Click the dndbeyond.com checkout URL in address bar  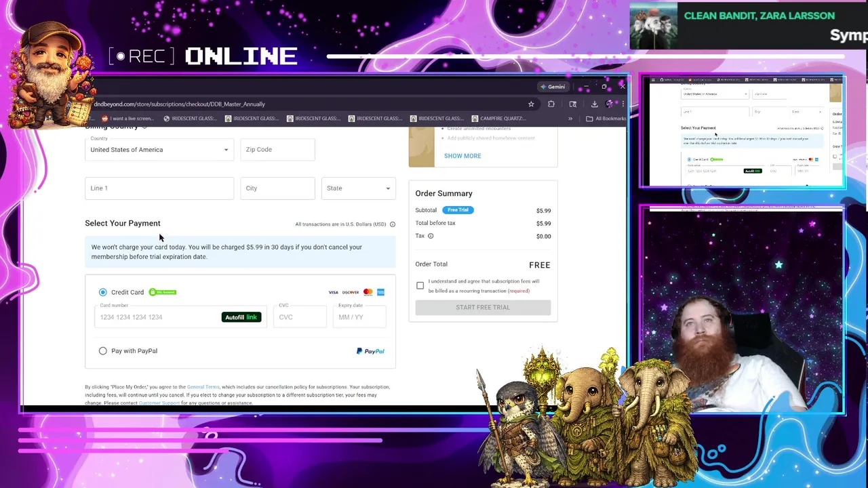click(180, 104)
